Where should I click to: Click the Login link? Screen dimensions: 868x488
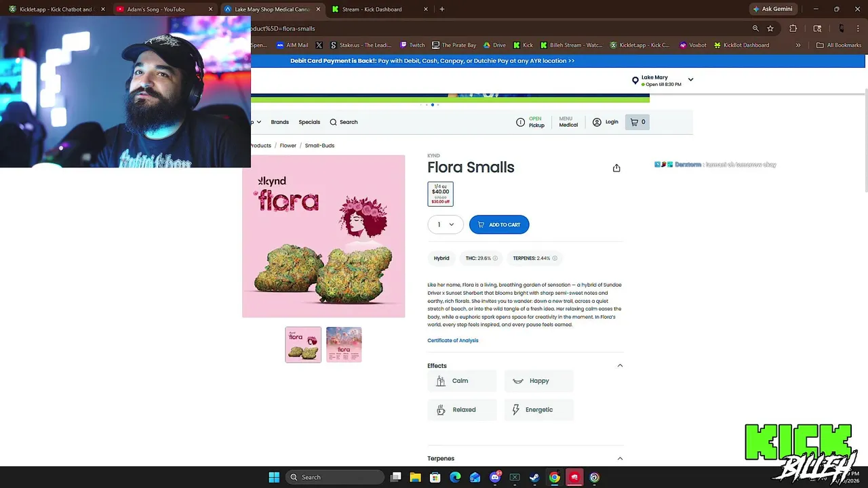click(x=612, y=122)
